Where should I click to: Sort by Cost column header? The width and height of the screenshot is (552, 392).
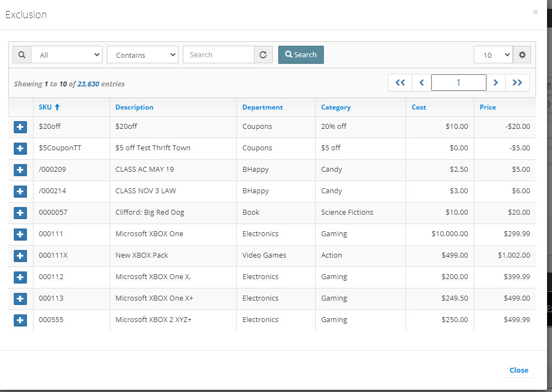(419, 107)
